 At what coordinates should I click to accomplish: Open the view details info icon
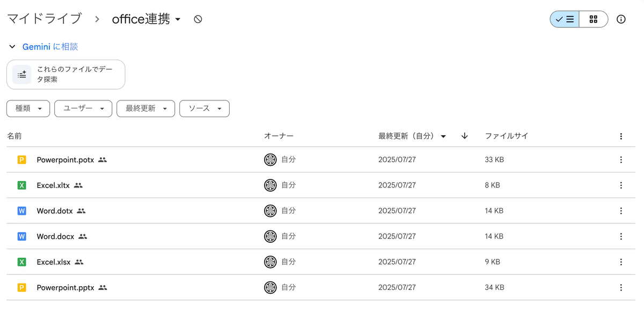click(621, 19)
